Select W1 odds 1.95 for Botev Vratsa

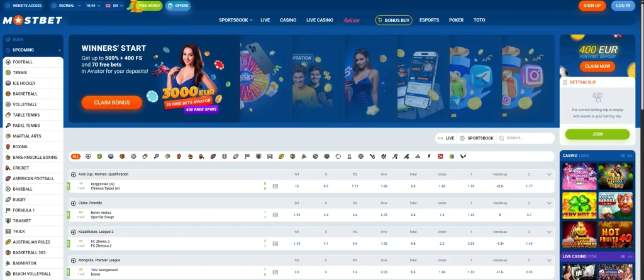[x=297, y=215]
